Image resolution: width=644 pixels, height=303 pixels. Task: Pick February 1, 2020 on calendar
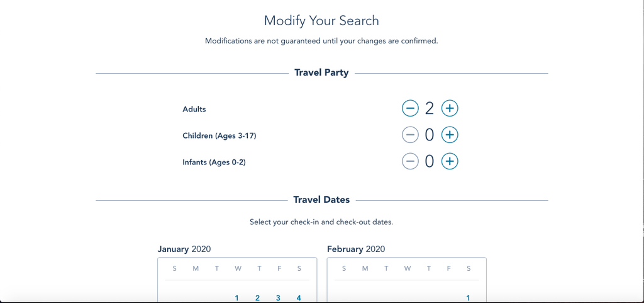[469, 298]
